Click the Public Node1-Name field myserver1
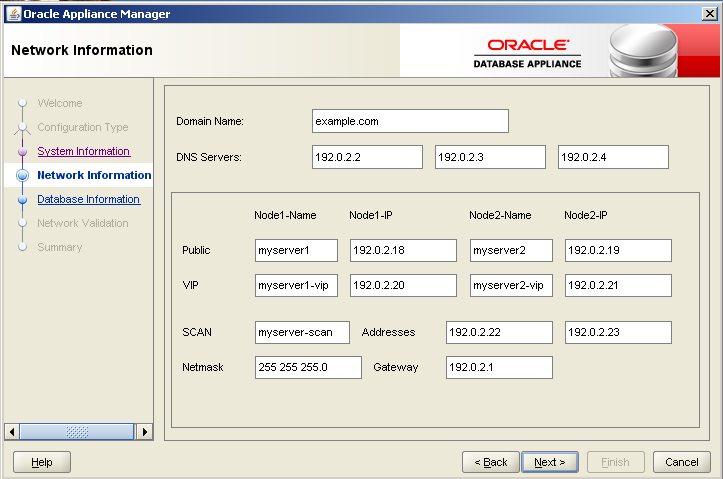 click(296, 250)
